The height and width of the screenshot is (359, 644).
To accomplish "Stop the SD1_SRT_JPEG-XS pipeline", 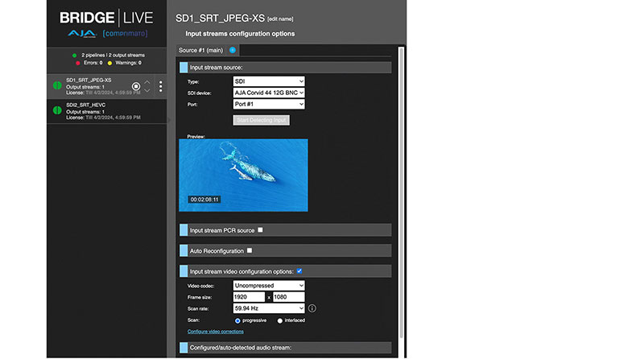I will pos(136,86).
